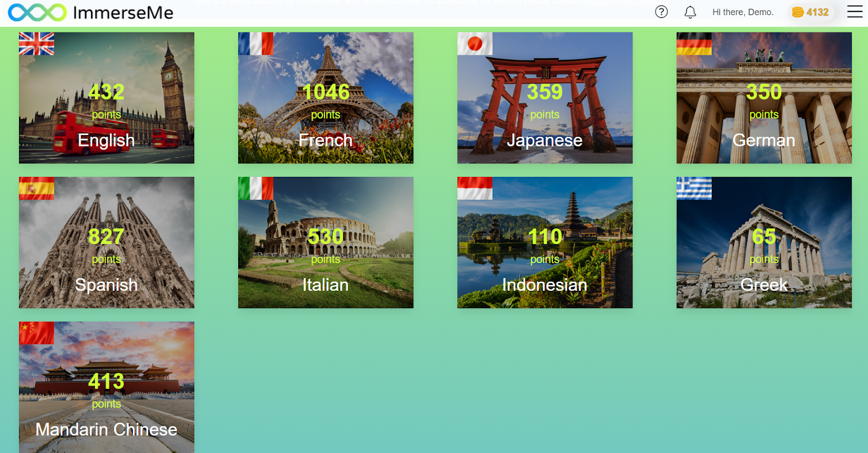Choose the Greek language card

(764, 243)
